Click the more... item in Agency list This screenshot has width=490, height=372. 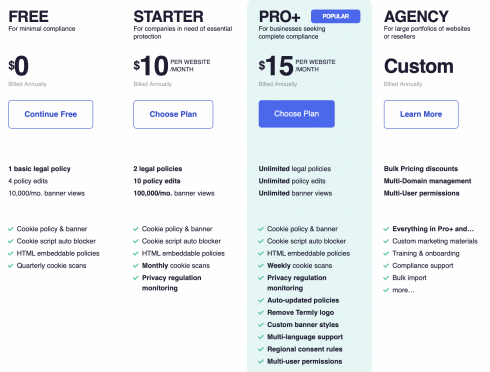403,290
